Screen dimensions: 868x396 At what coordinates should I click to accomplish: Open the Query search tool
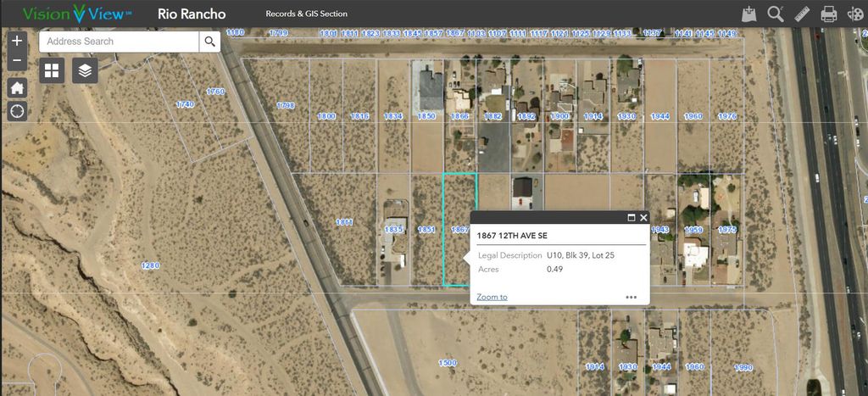[776, 14]
